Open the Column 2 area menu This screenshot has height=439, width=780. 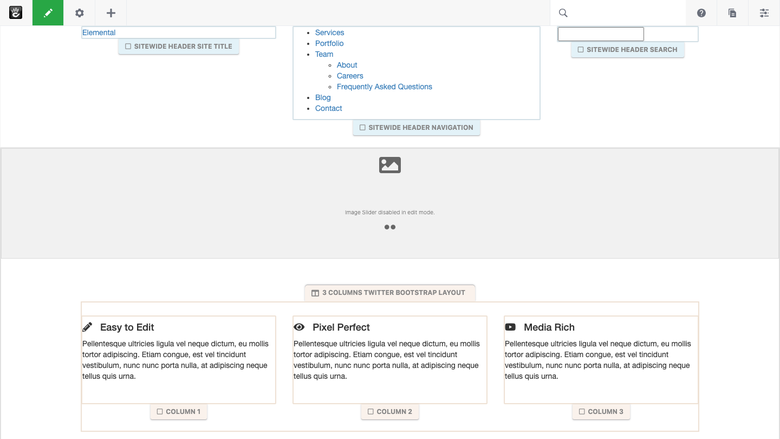(x=390, y=412)
